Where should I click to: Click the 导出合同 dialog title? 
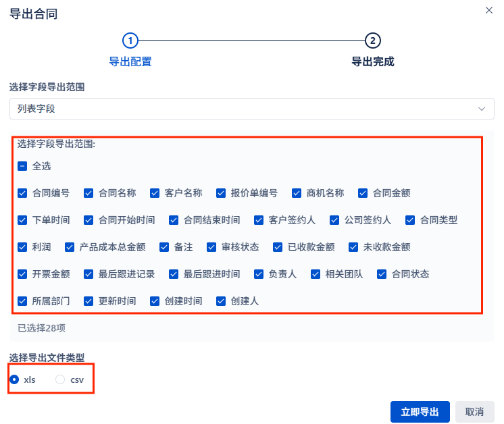(x=33, y=14)
